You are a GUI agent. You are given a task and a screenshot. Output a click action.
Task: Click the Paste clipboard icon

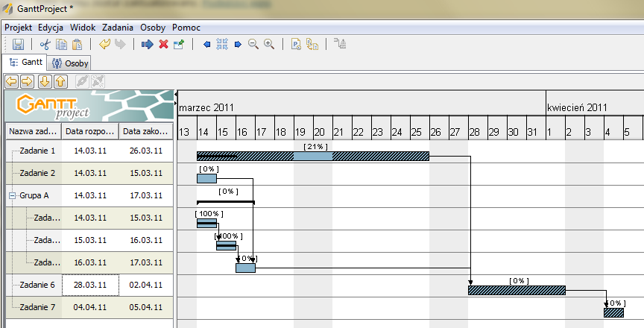click(77, 45)
